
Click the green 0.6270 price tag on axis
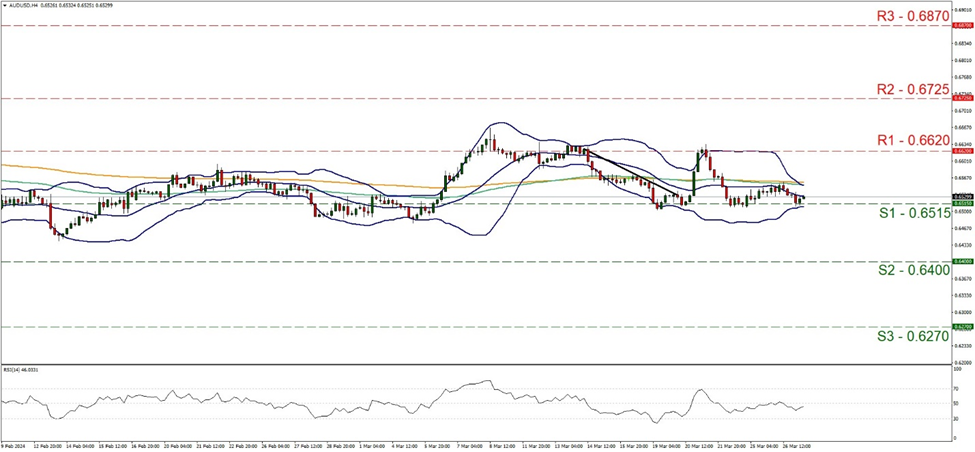click(x=961, y=327)
